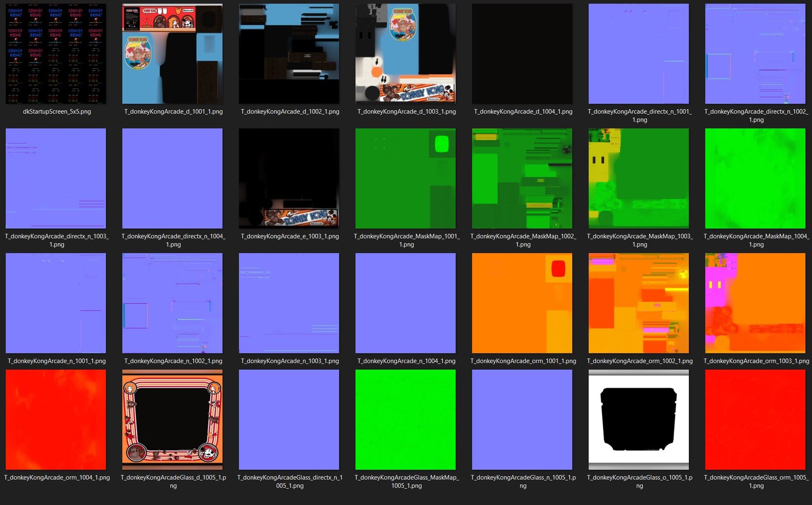Click file name T_donkeyKongArcadeGlass_orm_1005_1.png
This screenshot has width=812, height=505.
click(x=756, y=482)
